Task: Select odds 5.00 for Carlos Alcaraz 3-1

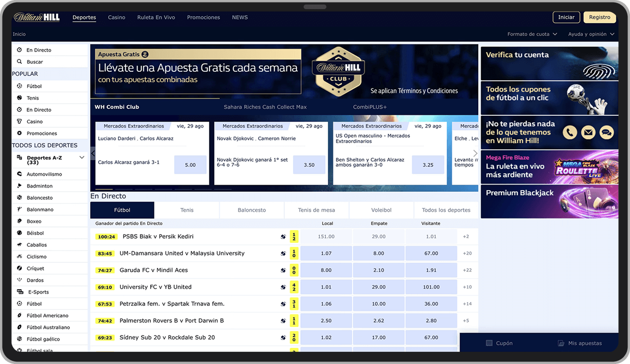Action: 190,165
